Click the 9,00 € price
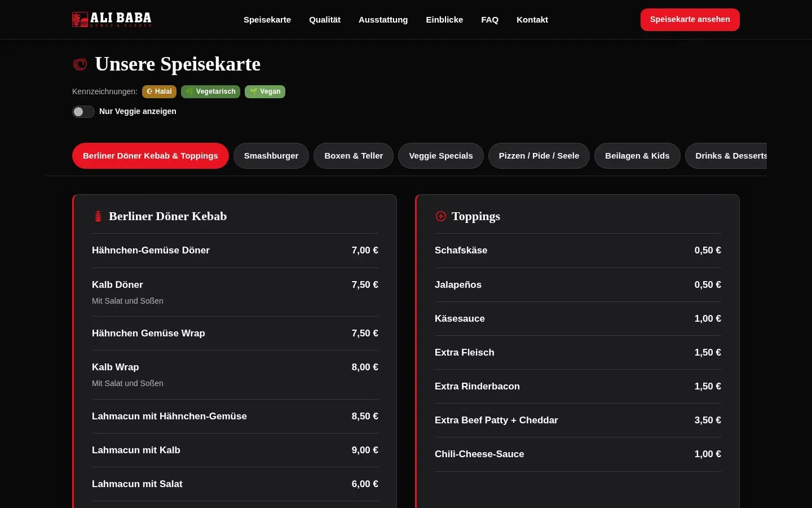 365,450
